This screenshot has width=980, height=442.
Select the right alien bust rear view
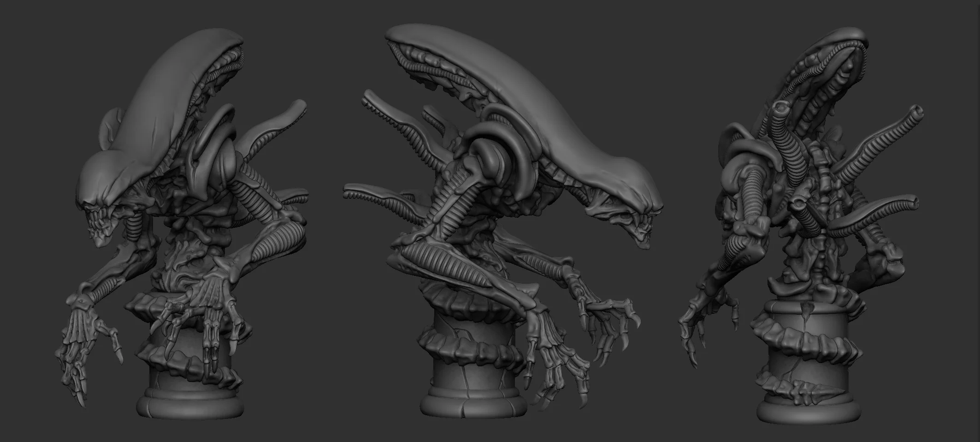800,226
